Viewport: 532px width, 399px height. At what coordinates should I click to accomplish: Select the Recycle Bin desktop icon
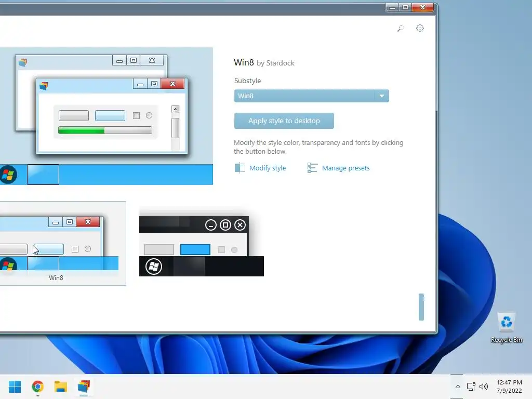506,327
